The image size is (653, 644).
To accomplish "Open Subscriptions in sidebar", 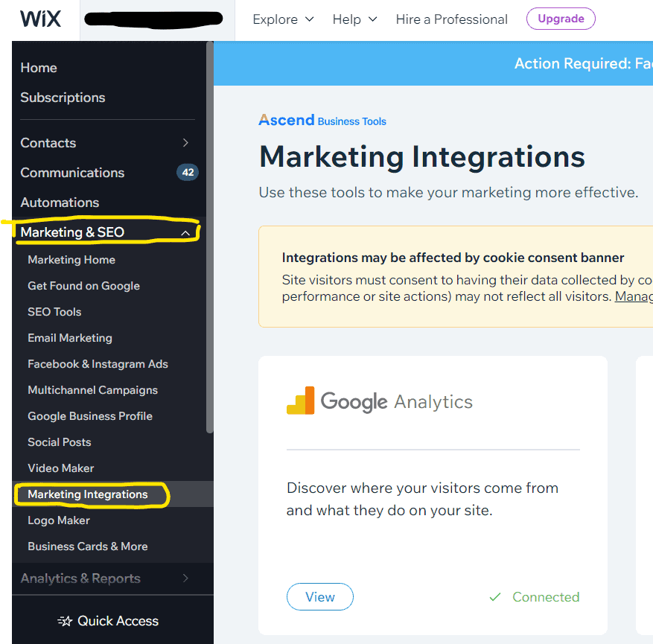I will [63, 98].
